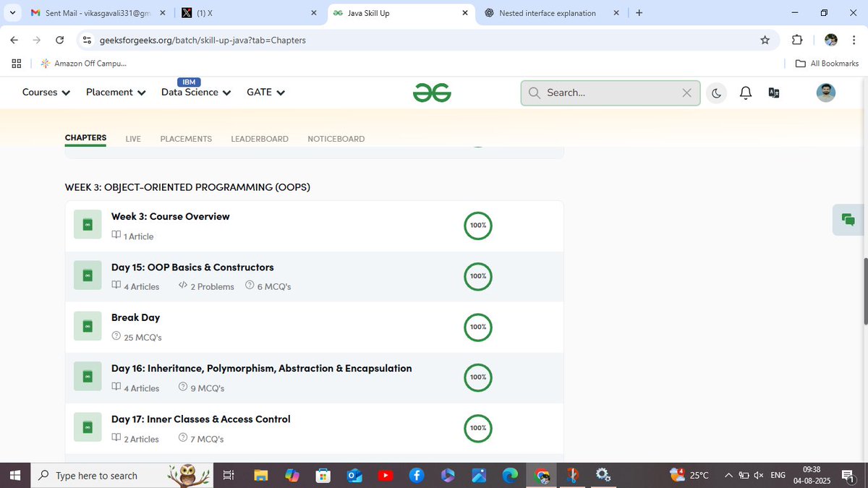
Task: Click 100% progress circle of Day 17
Action: [x=477, y=428]
